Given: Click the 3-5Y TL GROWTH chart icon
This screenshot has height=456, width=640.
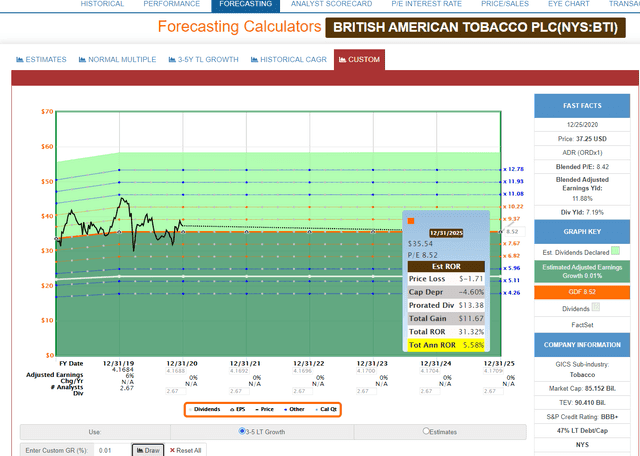Looking at the screenshot, I should (172, 60).
